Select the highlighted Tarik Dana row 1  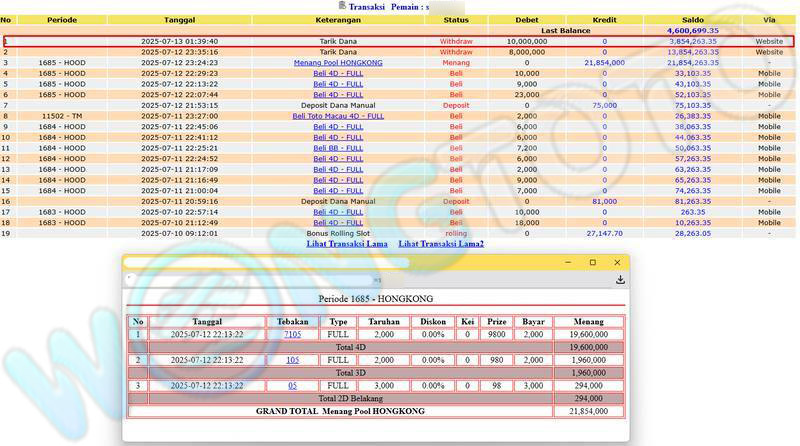(338, 41)
